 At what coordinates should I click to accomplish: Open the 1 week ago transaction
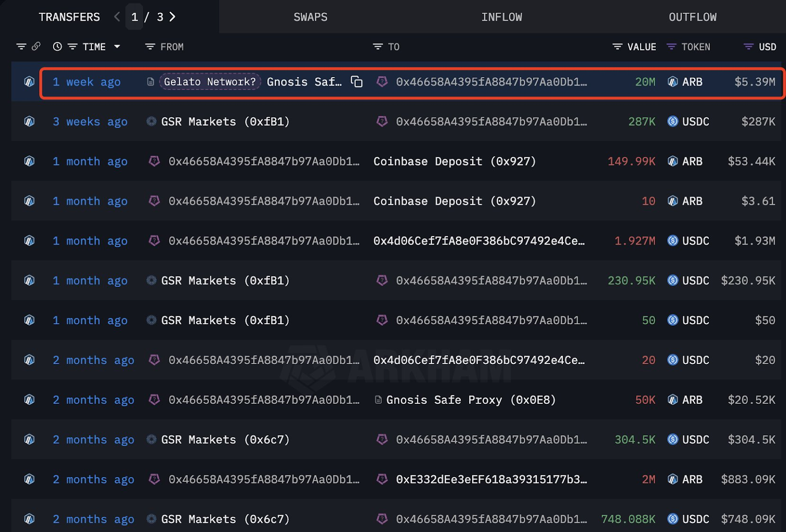coord(86,82)
